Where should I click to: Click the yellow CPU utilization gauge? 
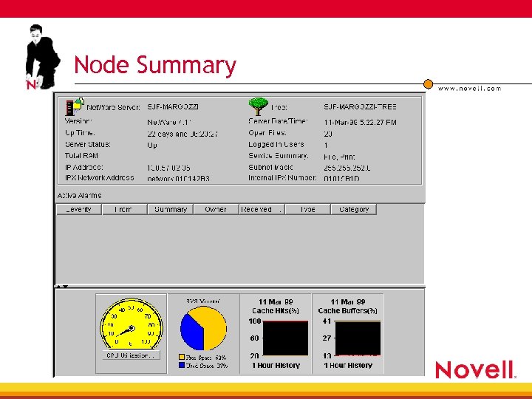click(132, 324)
